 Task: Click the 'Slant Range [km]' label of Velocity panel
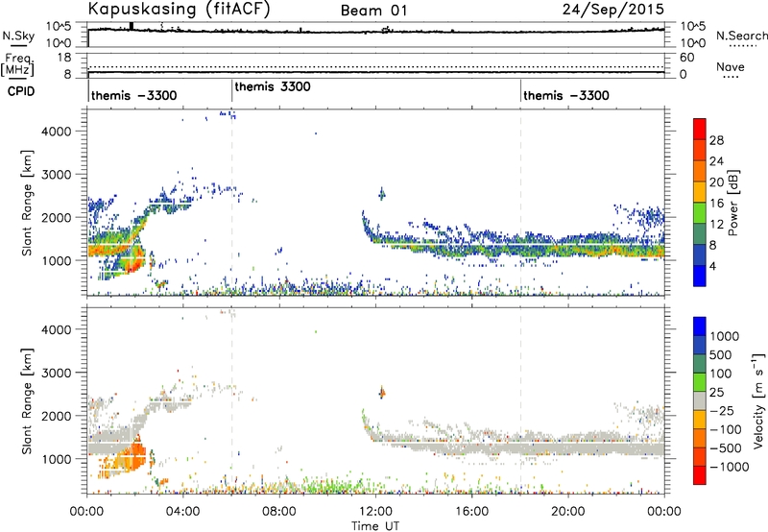click(27, 401)
